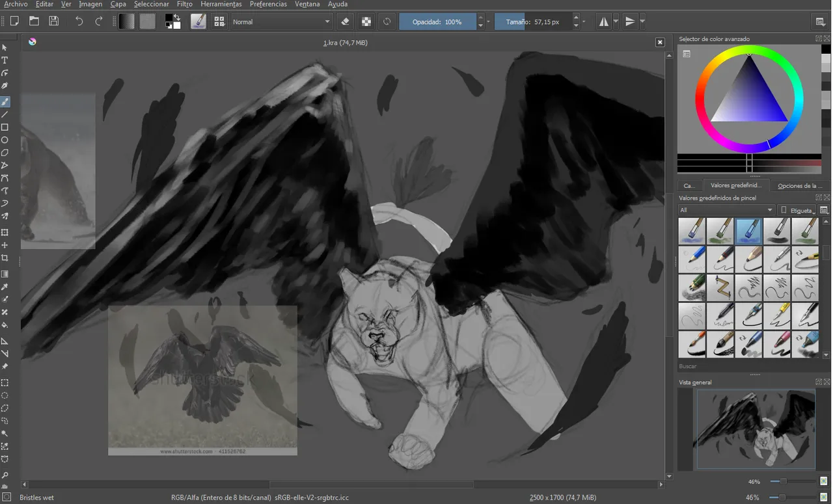Save the document with floppy icon
This screenshot has height=504, width=833.
click(53, 21)
